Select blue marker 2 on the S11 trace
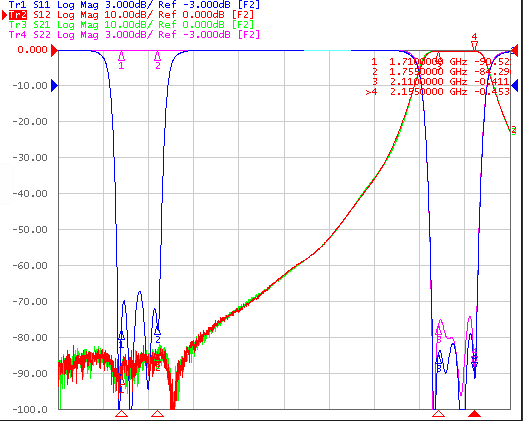 (x=158, y=335)
